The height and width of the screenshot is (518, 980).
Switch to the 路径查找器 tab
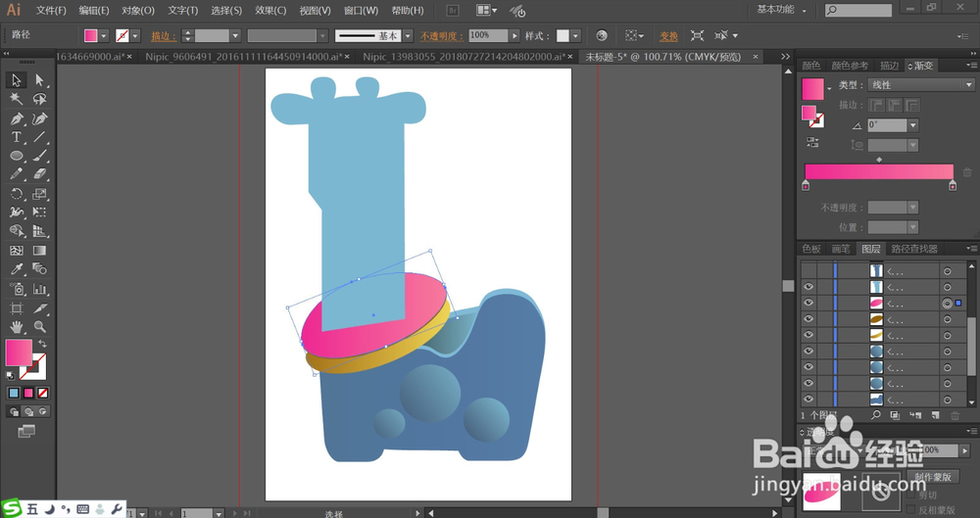coord(916,250)
